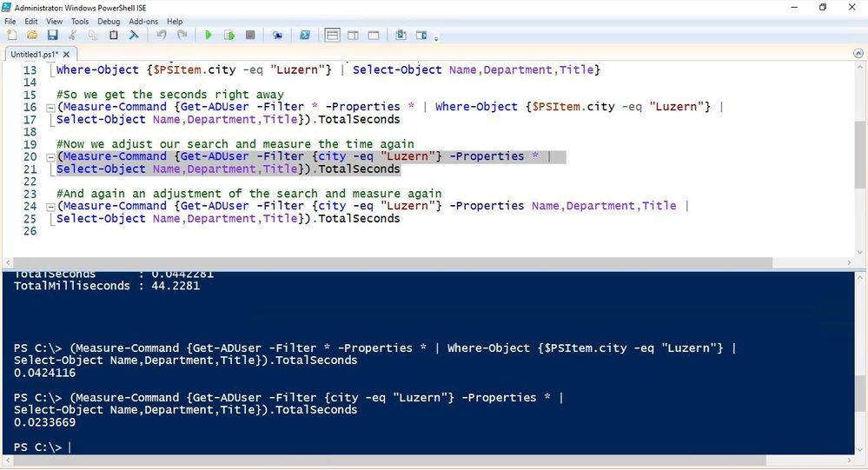Click the New script icon
This screenshot has height=470, width=868.
[11, 36]
